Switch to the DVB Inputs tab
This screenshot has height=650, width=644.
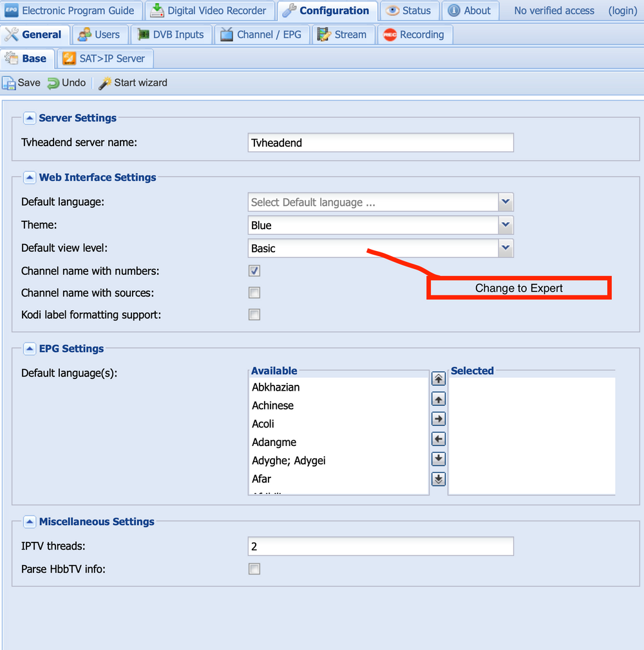pos(171,35)
